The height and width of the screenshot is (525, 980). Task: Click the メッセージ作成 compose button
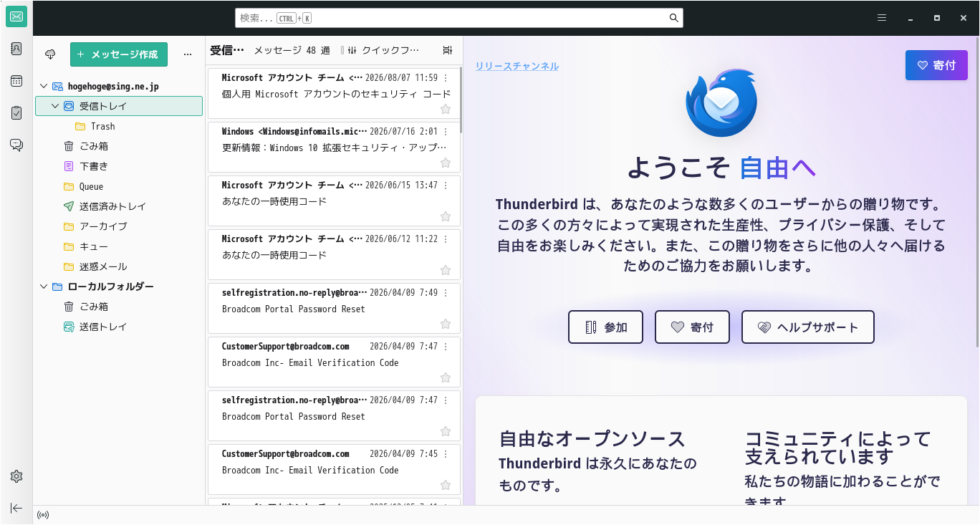[x=119, y=54]
